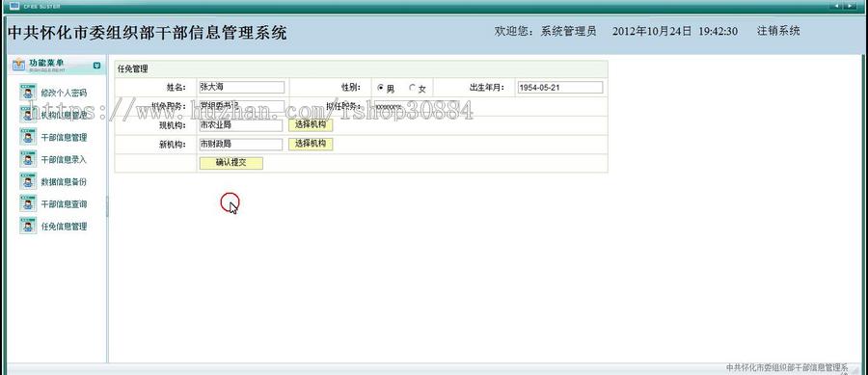Focus the 新机构 field showing 市财政局
The height and width of the screenshot is (375, 868).
coord(241,145)
